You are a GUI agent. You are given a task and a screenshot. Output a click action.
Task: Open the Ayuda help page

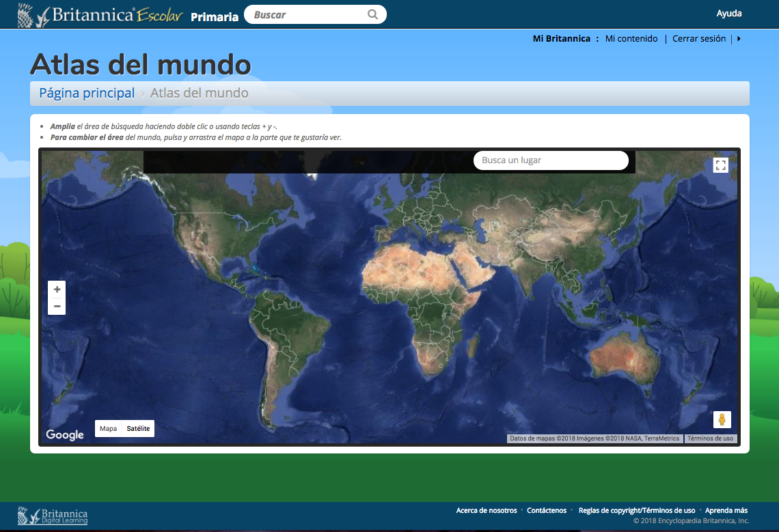point(729,14)
